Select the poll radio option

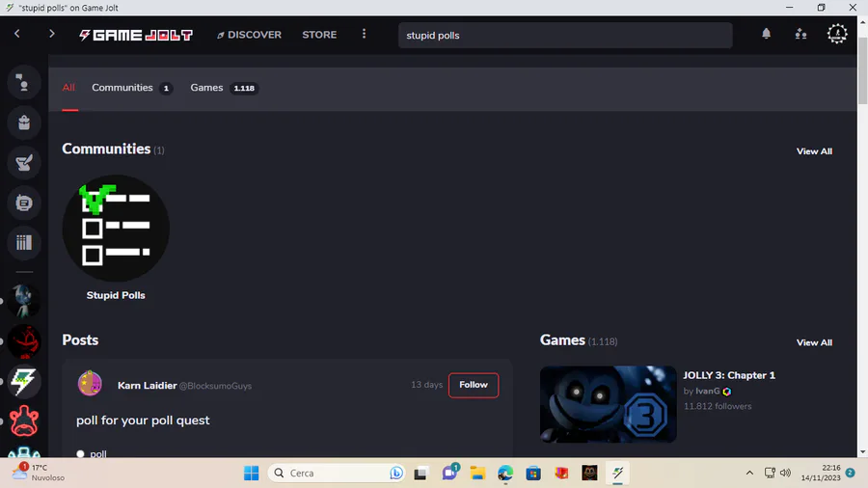(x=80, y=453)
